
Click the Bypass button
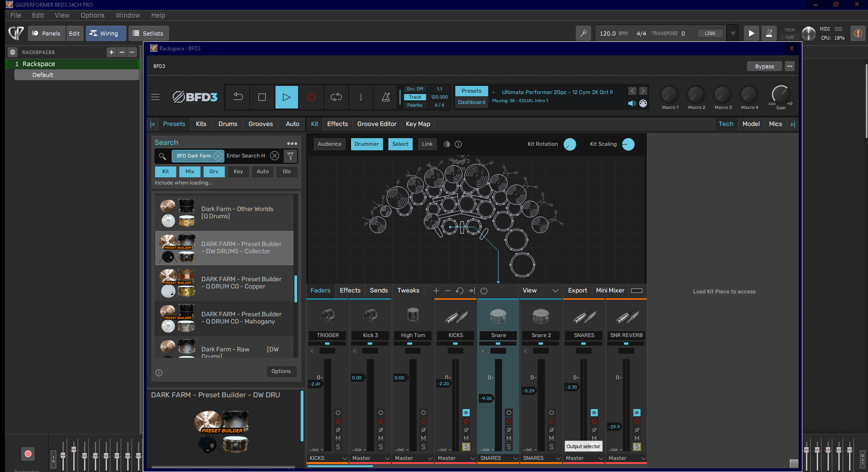click(764, 66)
